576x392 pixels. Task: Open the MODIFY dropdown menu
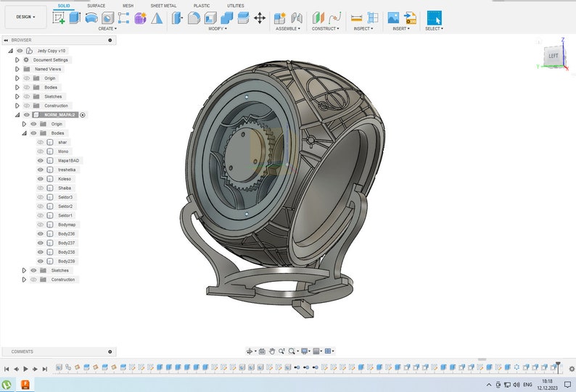(218, 29)
